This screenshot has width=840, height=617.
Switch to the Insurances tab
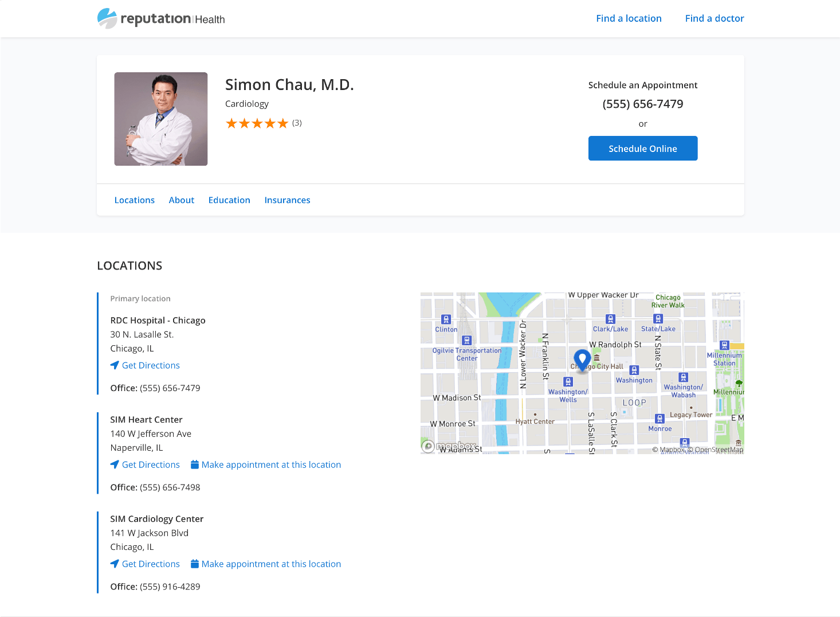click(x=287, y=200)
